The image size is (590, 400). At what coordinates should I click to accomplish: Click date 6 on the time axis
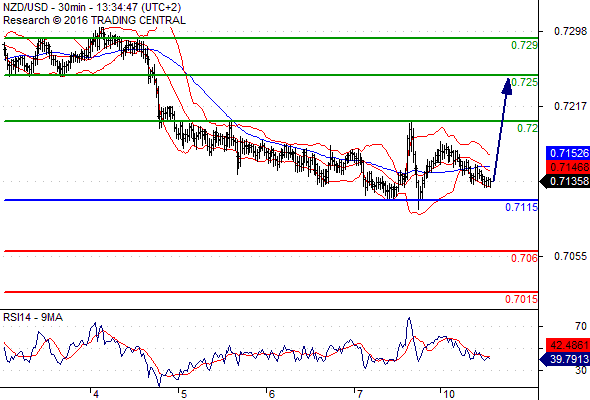point(272,394)
